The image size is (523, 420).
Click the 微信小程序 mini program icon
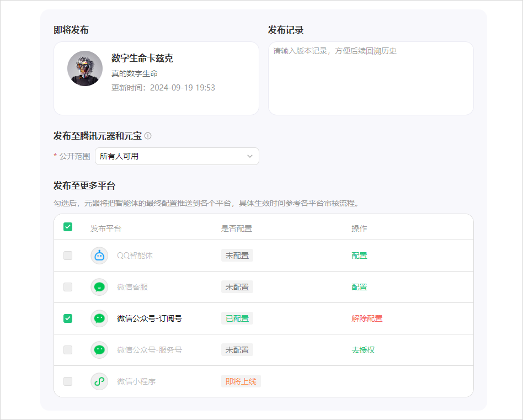[99, 381]
